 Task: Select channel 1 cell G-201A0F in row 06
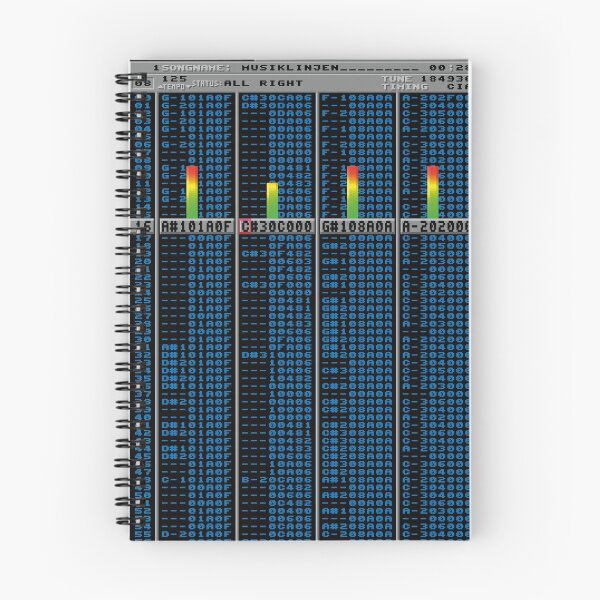click(x=197, y=145)
